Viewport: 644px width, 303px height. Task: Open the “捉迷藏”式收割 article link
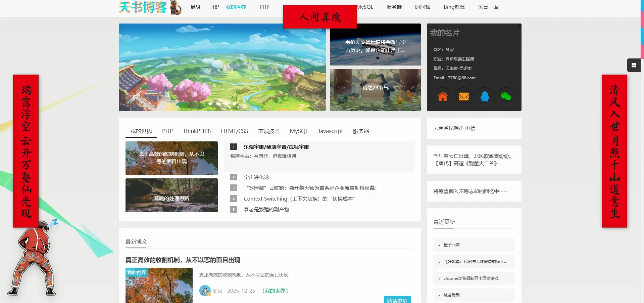pyautogui.click(x=311, y=188)
